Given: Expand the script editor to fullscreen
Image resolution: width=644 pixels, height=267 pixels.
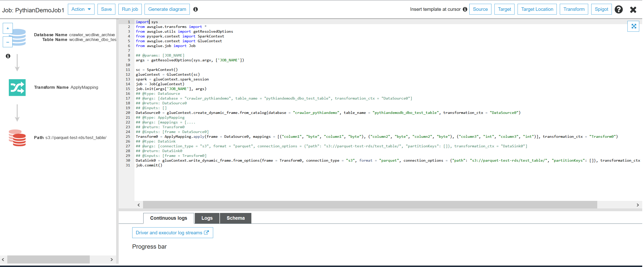Looking at the screenshot, I should 634,26.
